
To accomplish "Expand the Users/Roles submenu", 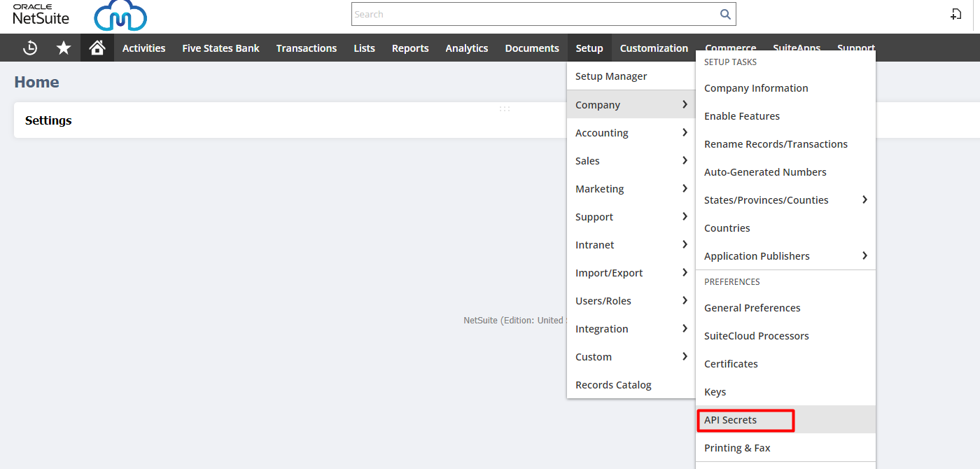I will point(630,301).
